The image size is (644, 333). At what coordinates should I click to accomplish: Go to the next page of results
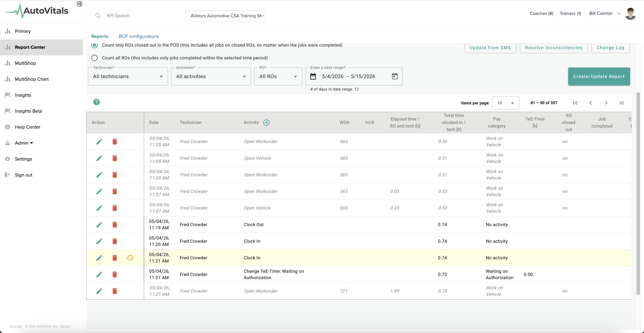pos(606,103)
